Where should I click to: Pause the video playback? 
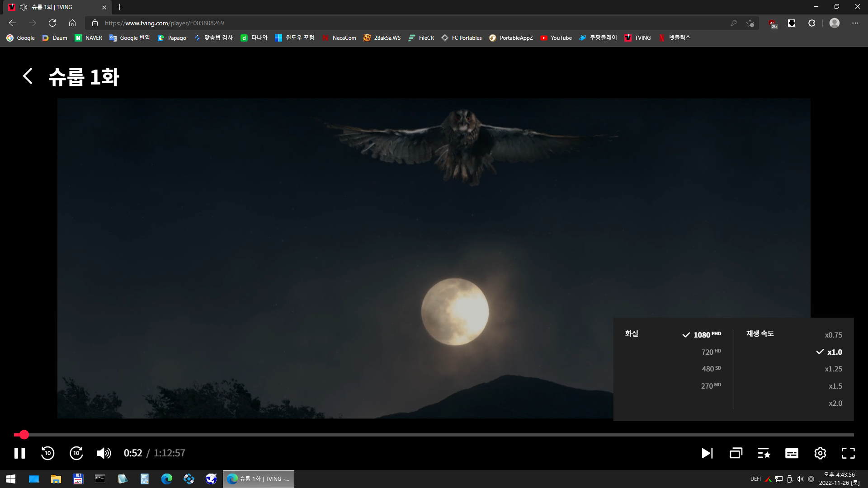point(19,453)
